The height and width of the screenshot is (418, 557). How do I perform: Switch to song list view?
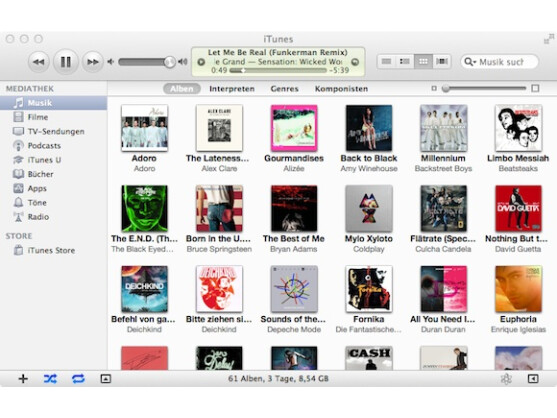386,62
